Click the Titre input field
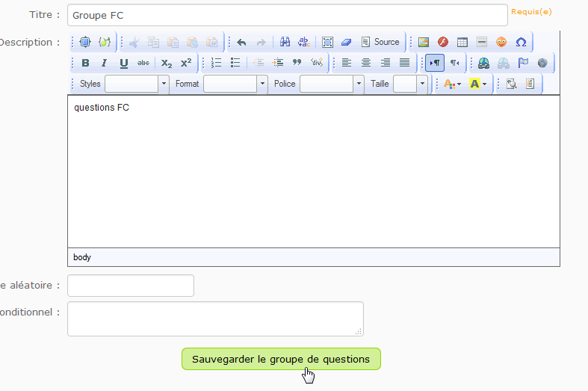 coord(287,15)
